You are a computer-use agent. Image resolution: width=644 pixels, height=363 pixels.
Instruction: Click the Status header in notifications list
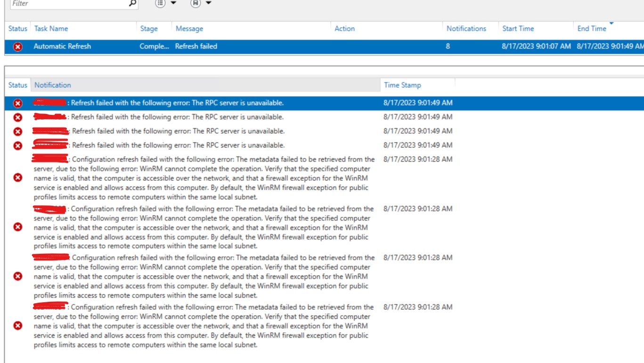tap(18, 85)
